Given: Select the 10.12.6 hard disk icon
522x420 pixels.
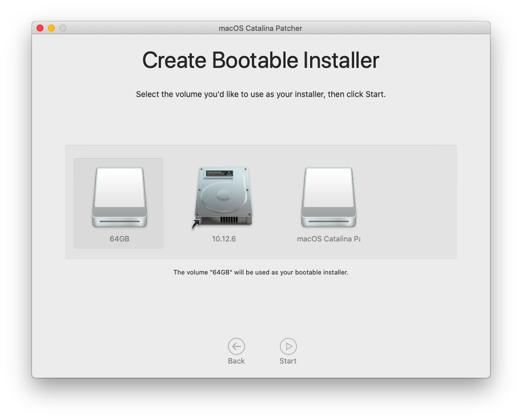Looking at the screenshot, I should coord(224,196).
